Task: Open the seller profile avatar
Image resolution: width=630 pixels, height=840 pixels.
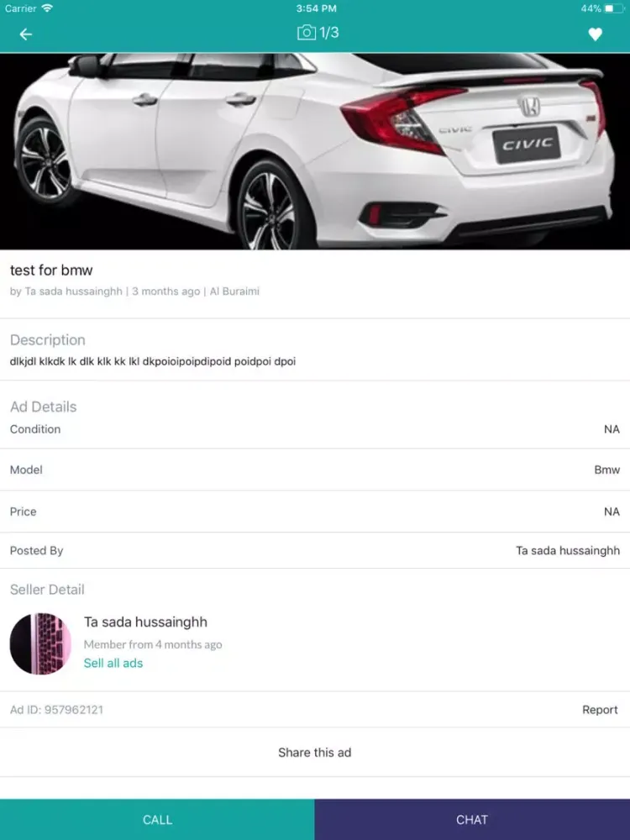Action: (40, 643)
